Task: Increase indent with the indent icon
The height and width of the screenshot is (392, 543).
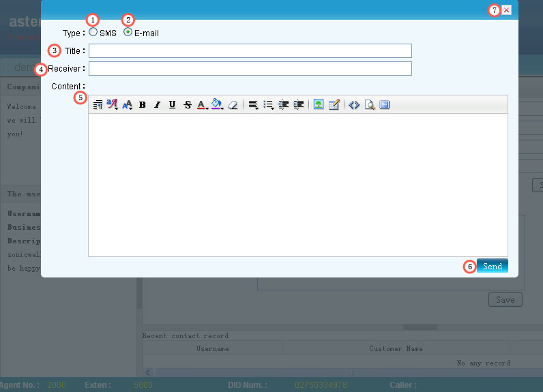Action: point(299,104)
